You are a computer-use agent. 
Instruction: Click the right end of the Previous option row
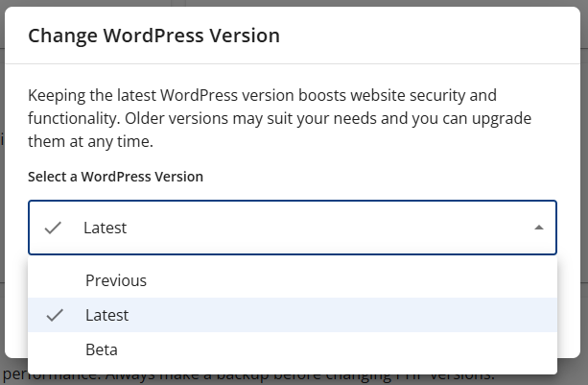tap(518, 280)
